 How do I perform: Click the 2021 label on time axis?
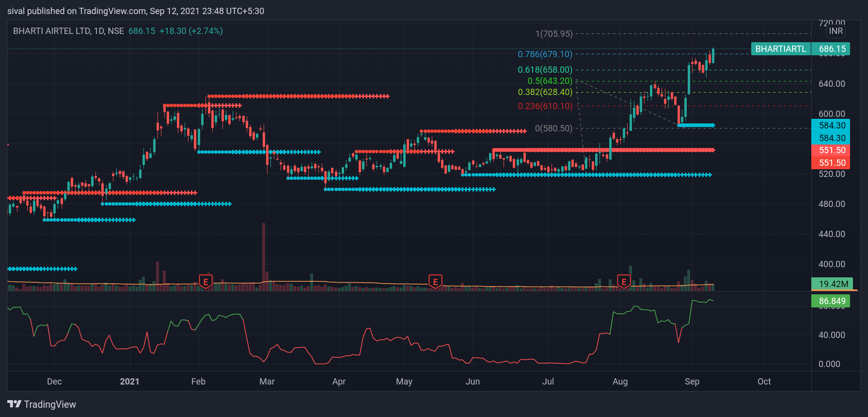[129, 382]
